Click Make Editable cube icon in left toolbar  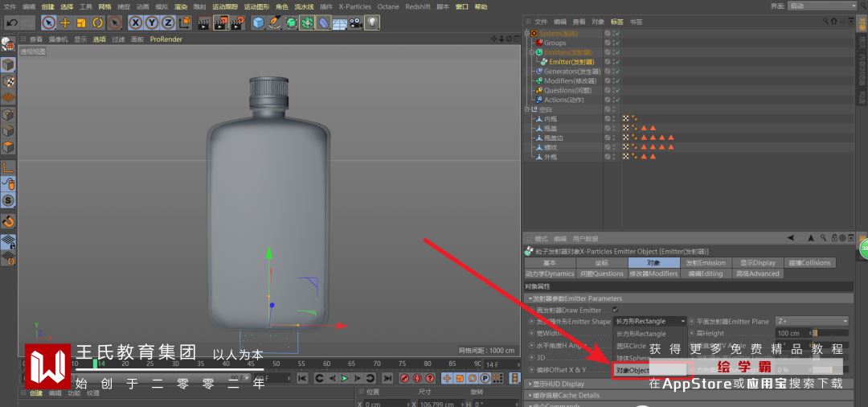[x=8, y=45]
